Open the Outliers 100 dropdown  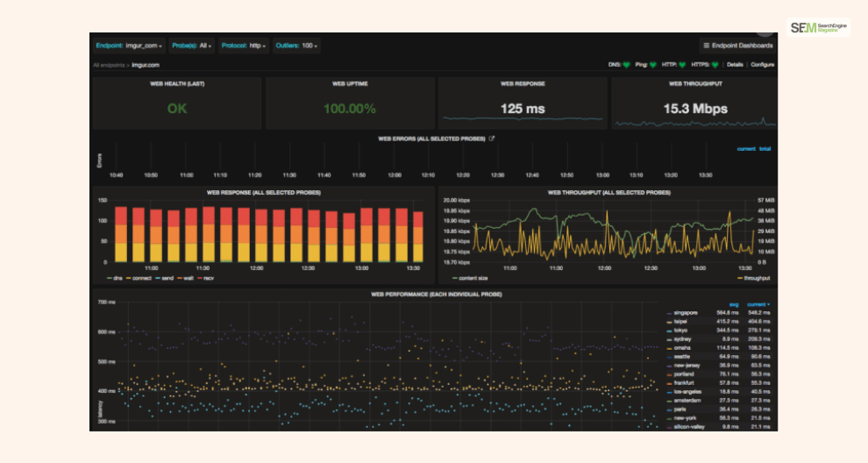296,46
